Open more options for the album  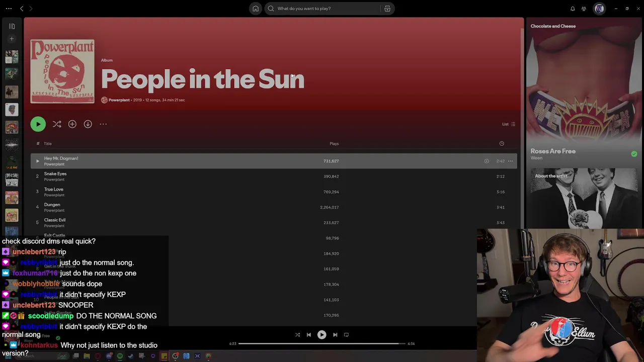pos(103,124)
